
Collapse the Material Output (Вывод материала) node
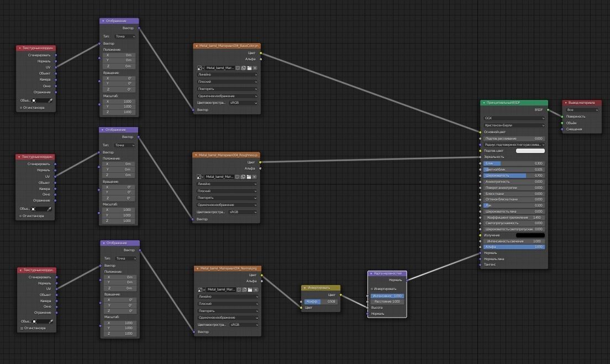click(566, 103)
